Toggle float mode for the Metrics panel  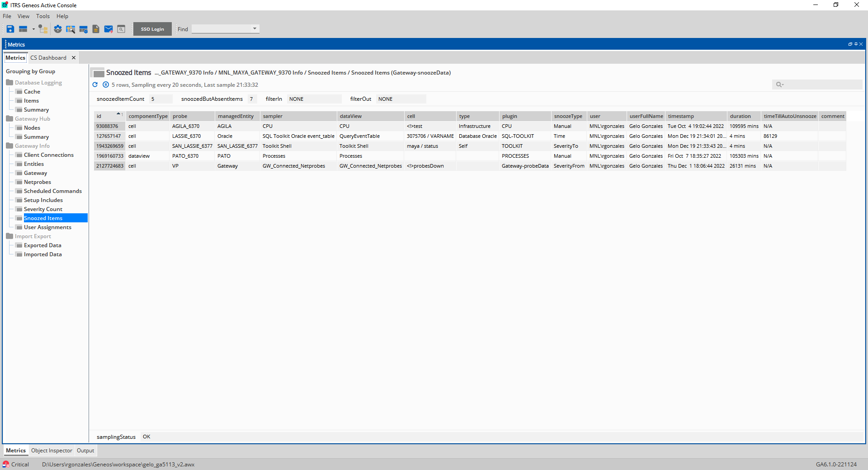coord(850,44)
